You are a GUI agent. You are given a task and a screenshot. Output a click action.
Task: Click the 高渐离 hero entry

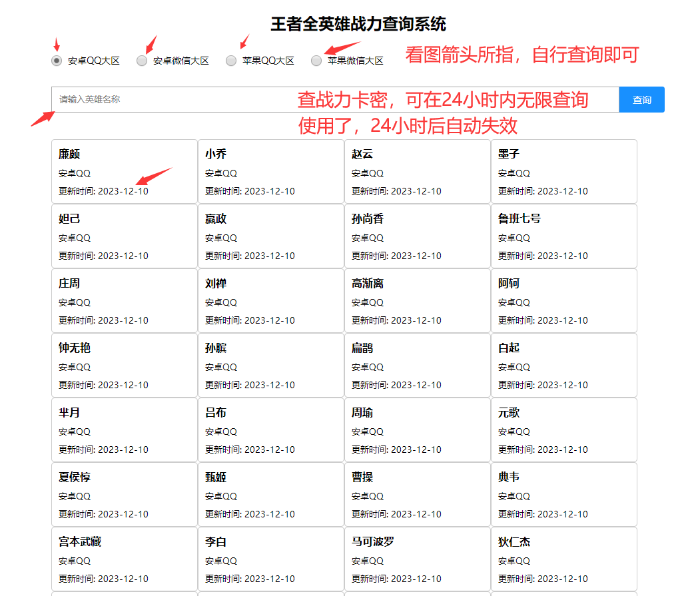pyautogui.click(x=418, y=301)
